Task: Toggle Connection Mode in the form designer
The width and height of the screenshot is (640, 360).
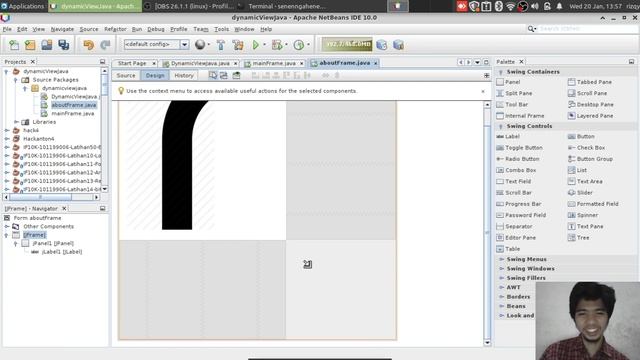Action: 224,76
